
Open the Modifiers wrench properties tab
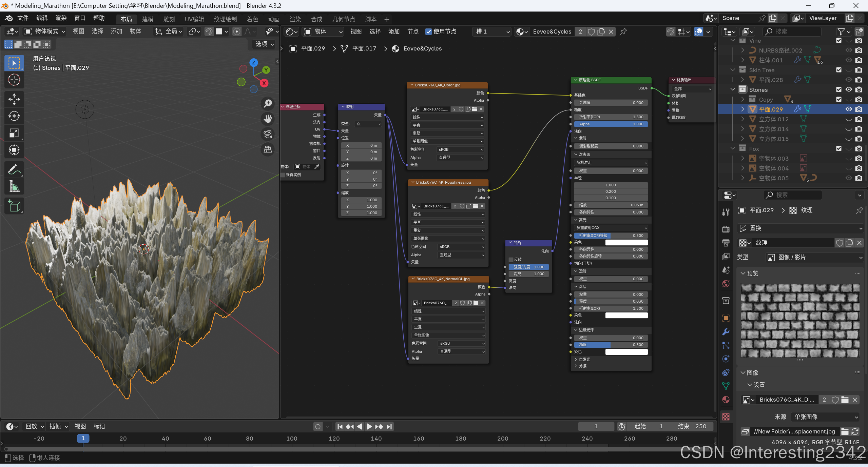[x=726, y=332]
